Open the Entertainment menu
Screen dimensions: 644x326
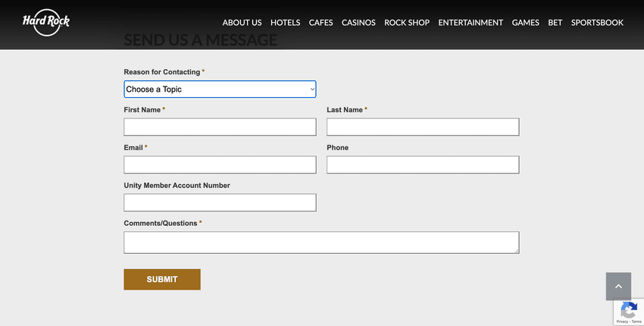pos(470,23)
